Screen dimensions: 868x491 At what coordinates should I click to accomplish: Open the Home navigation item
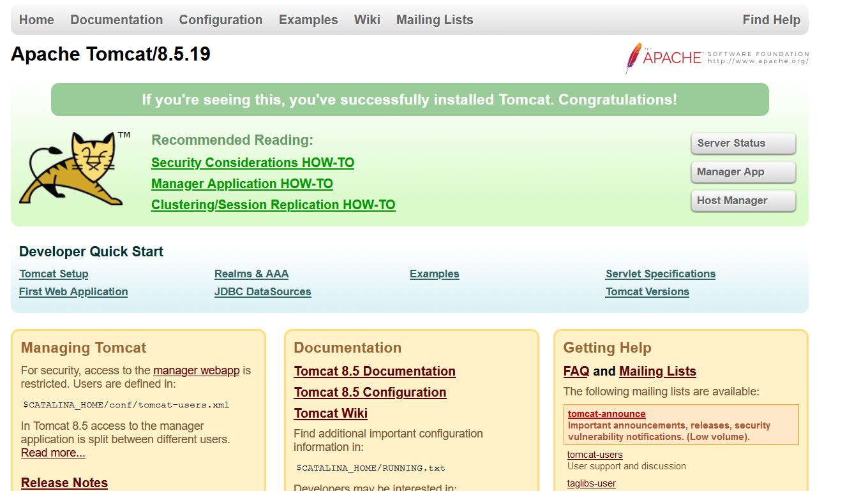click(x=36, y=20)
